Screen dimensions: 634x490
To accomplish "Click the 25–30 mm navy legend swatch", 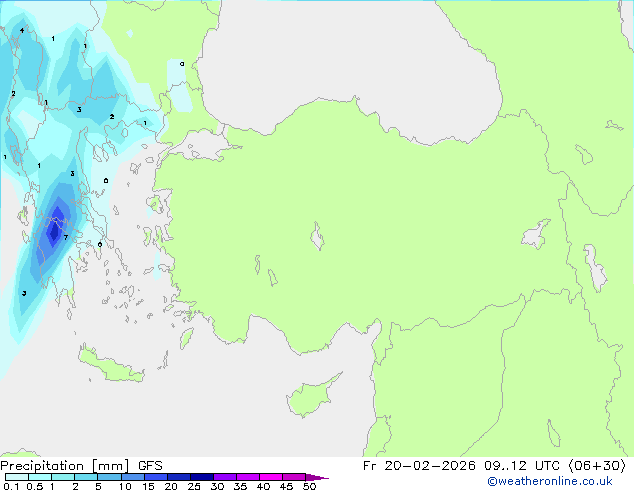I will coord(202,477).
